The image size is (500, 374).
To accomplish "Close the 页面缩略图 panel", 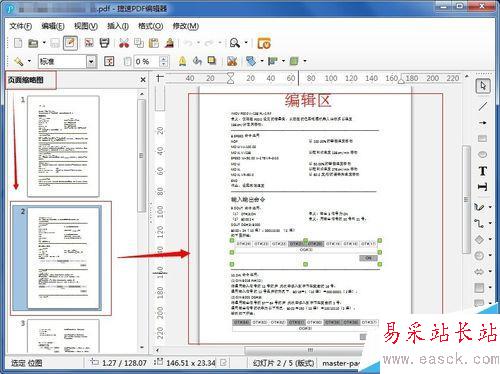I will point(143,80).
